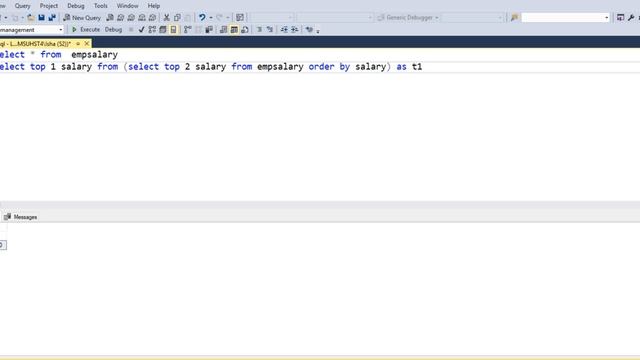The height and width of the screenshot is (360, 640).
Task: Open the Tools menu
Action: point(100,6)
